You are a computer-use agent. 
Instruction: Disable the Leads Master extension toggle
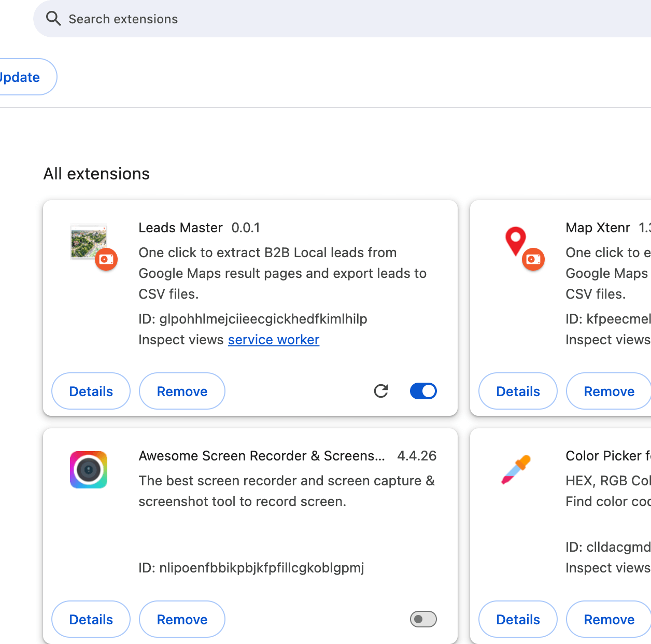pos(423,391)
